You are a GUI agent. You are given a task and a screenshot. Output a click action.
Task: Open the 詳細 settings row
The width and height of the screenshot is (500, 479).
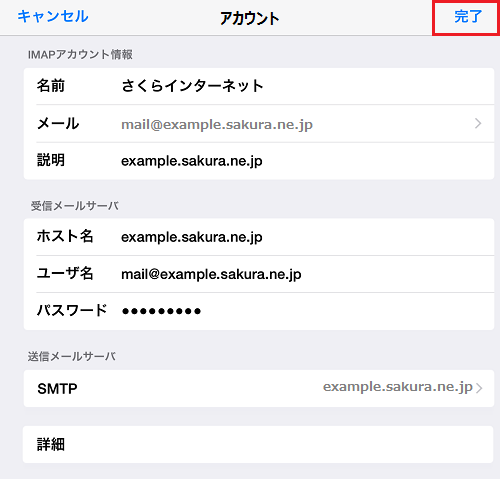(258, 444)
